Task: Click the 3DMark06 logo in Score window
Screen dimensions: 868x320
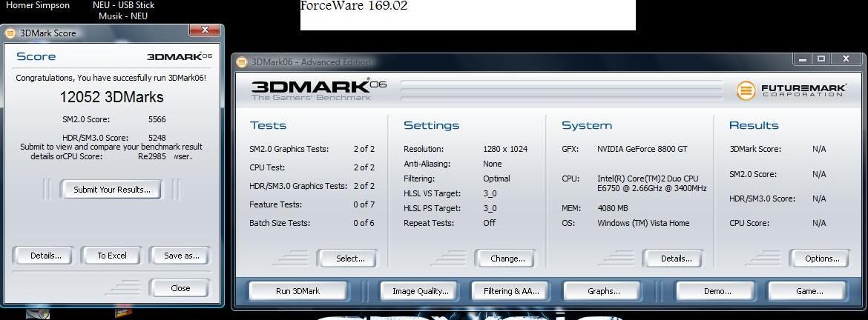Action: point(180,56)
